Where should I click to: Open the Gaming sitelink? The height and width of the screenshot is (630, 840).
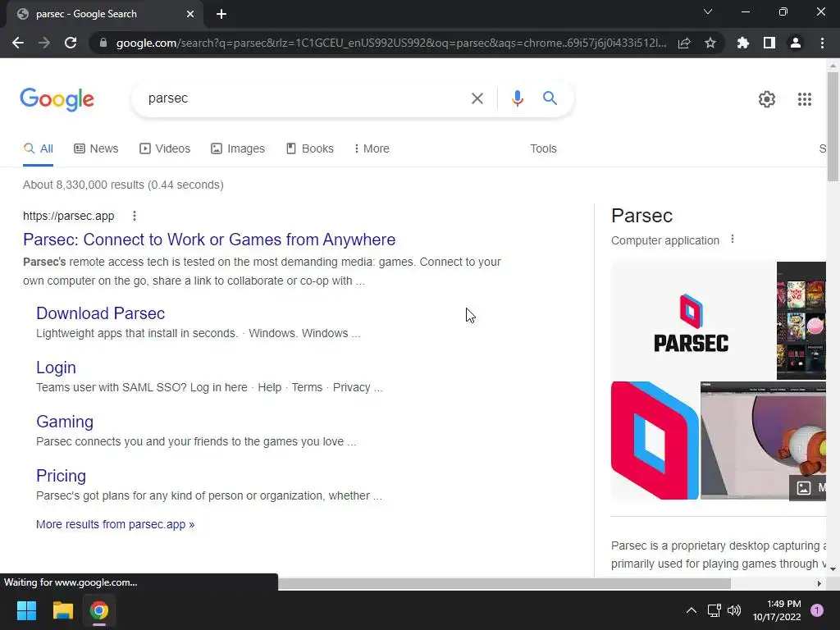pyautogui.click(x=65, y=422)
